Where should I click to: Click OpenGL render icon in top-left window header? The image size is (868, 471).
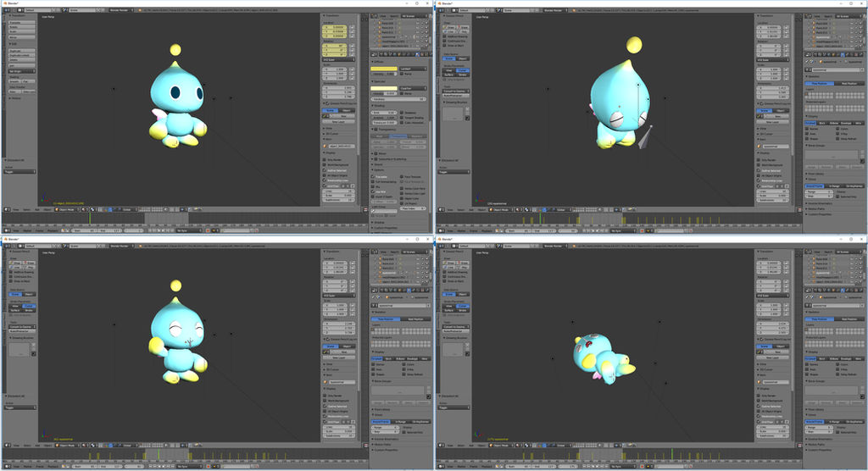[x=196, y=210]
